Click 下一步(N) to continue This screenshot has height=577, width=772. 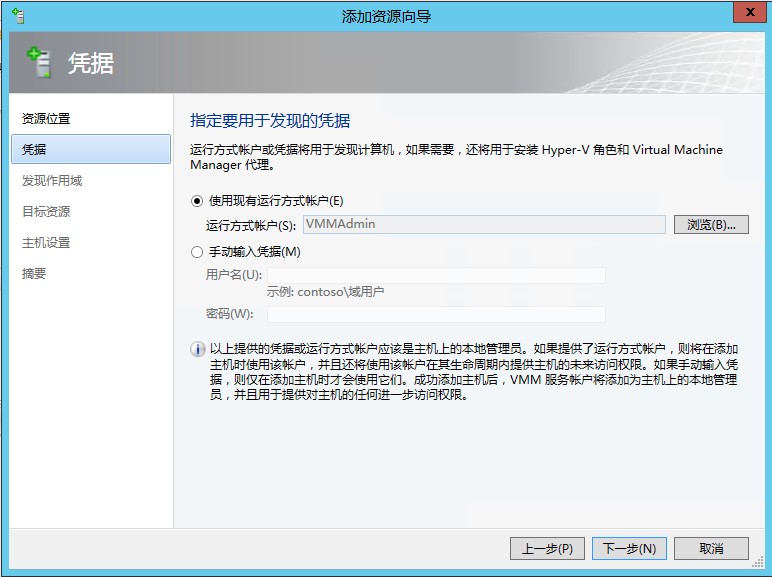629,548
